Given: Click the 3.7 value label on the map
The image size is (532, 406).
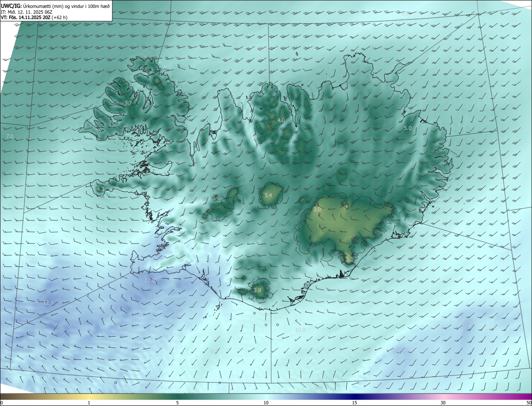Looking at the screenshot, I should 128,103.
